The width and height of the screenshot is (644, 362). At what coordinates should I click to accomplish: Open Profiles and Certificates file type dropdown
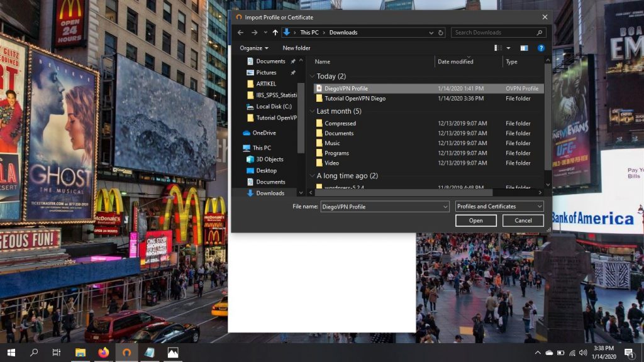coord(499,206)
